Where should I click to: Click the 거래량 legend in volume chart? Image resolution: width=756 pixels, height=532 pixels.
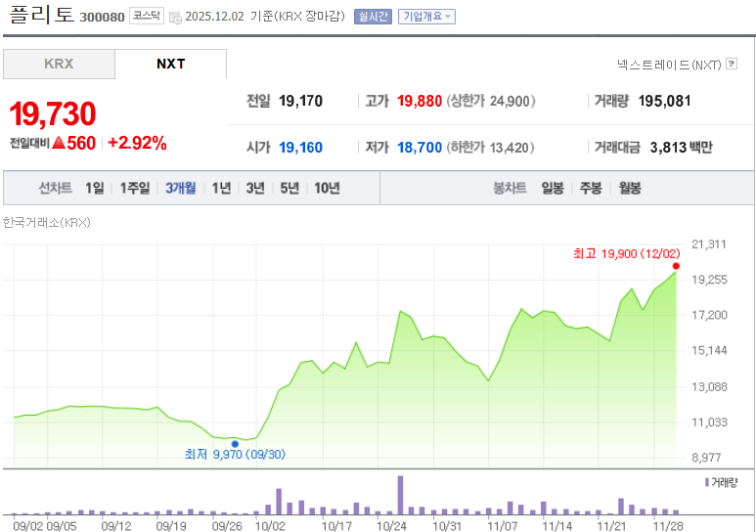click(722, 482)
